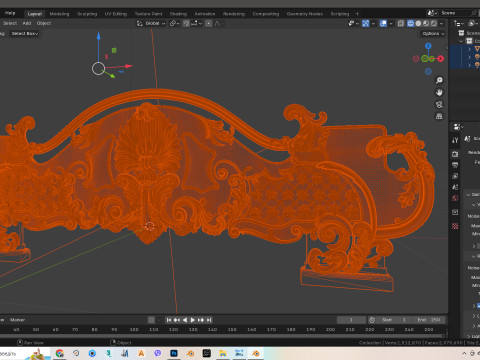
Task: Switch to the Modeling workspace tab
Action: pyautogui.click(x=59, y=14)
